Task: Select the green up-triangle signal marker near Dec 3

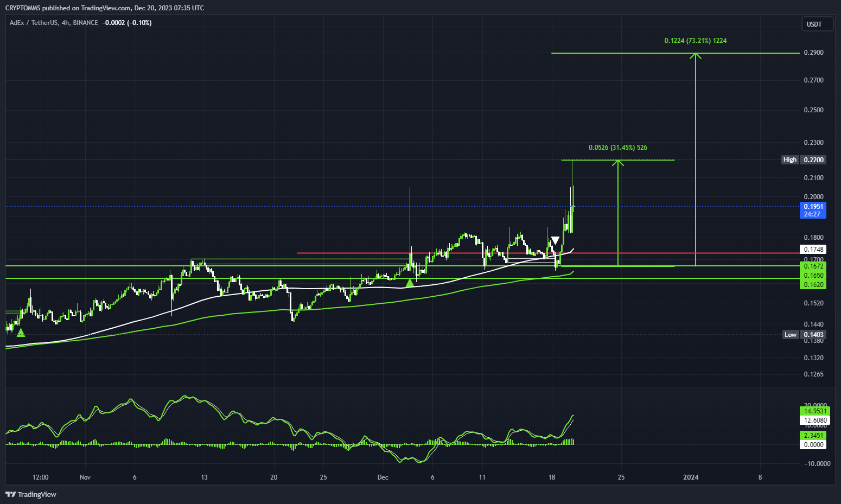Action: [410, 282]
